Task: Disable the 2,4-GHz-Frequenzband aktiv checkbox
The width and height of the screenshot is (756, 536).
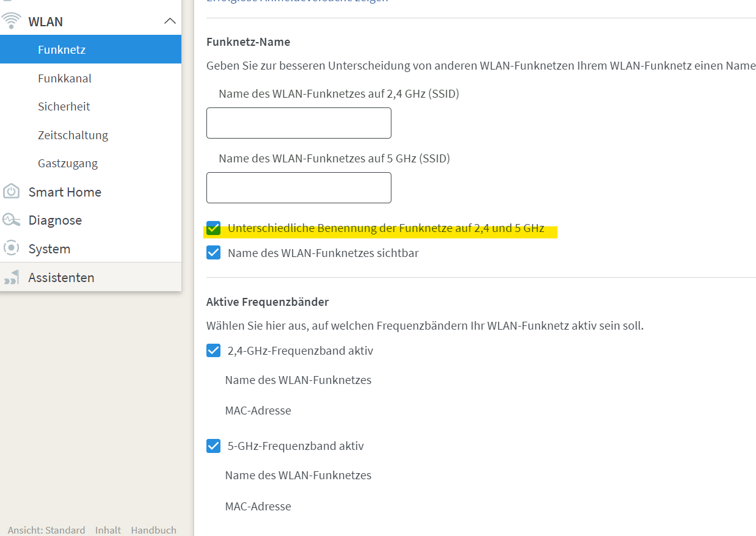Action: 213,350
